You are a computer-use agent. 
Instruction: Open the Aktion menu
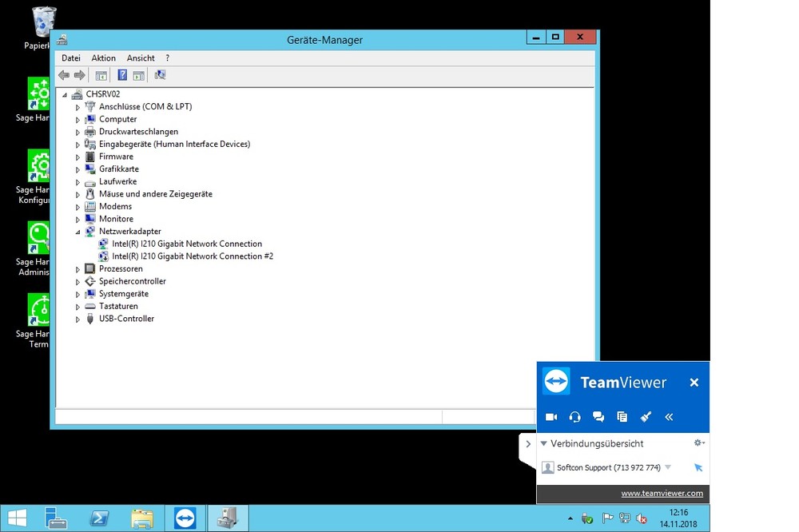coord(103,58)
